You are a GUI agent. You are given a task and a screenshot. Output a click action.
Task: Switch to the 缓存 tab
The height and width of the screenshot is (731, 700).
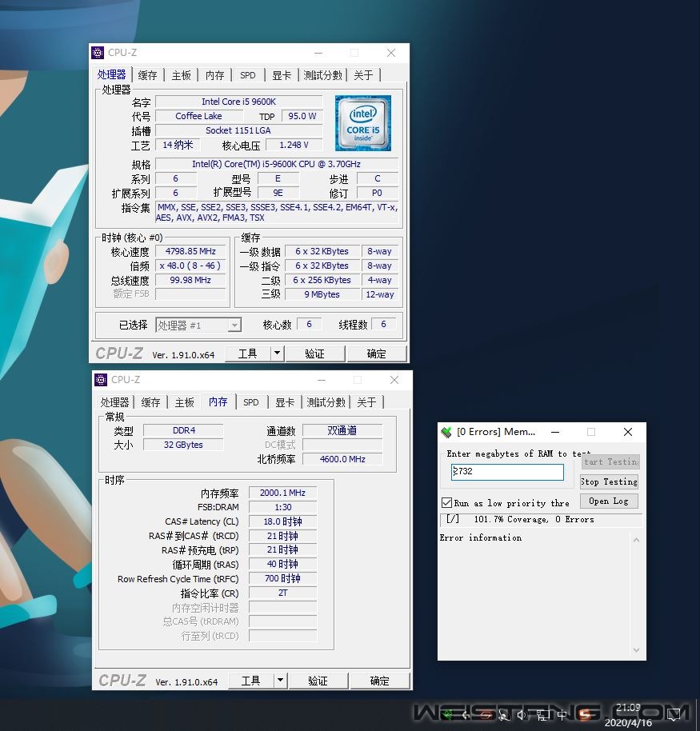[150, 74]
